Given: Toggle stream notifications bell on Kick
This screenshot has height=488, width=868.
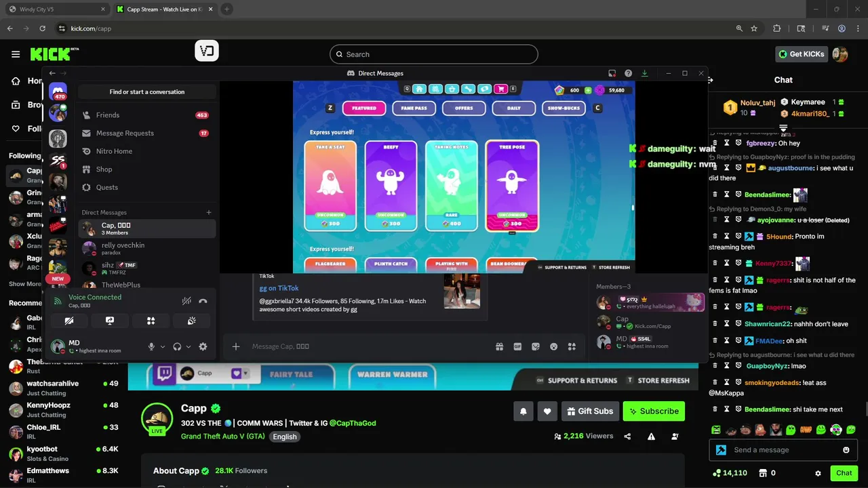Looking at the screenshot, I should pyautogui.click(x=524, y=411).
